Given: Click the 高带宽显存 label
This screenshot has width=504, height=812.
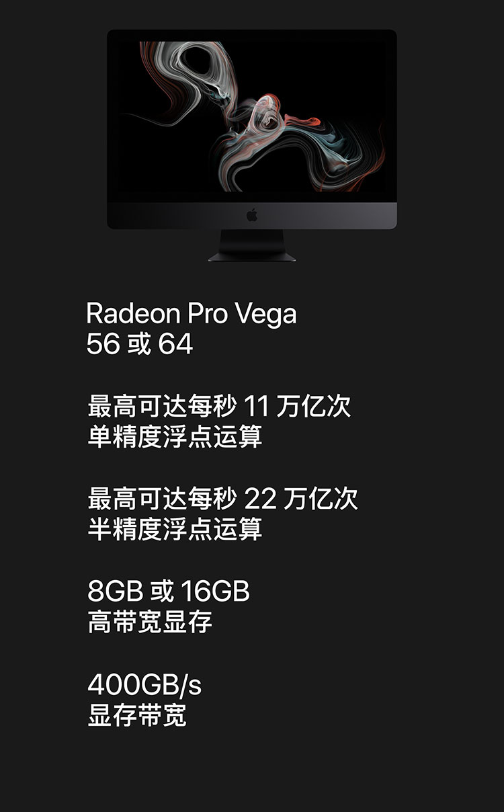Looking at the screenshot, I should pos(150,622).
